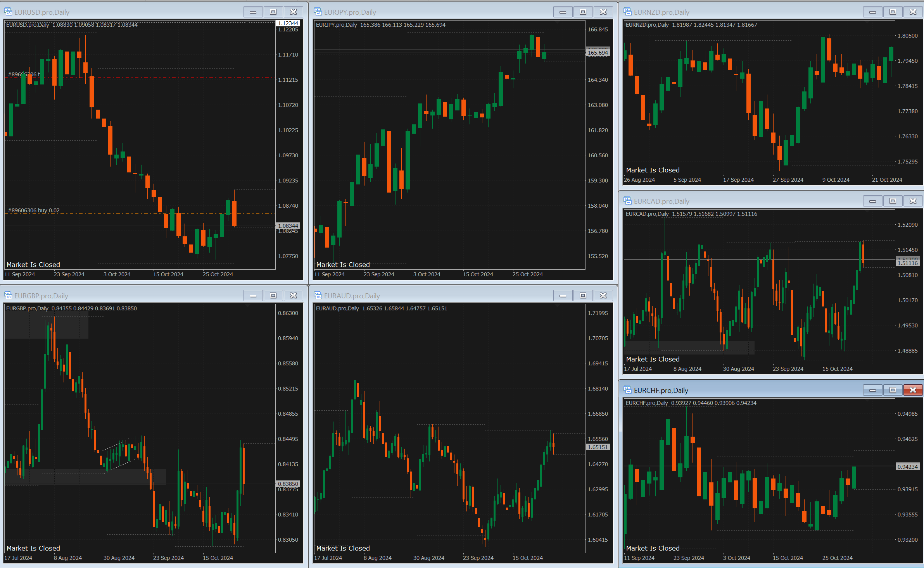The image size is (924, 568).
Task: Maximize the EURUSD.pro chart window
Action: coord(273,12)
